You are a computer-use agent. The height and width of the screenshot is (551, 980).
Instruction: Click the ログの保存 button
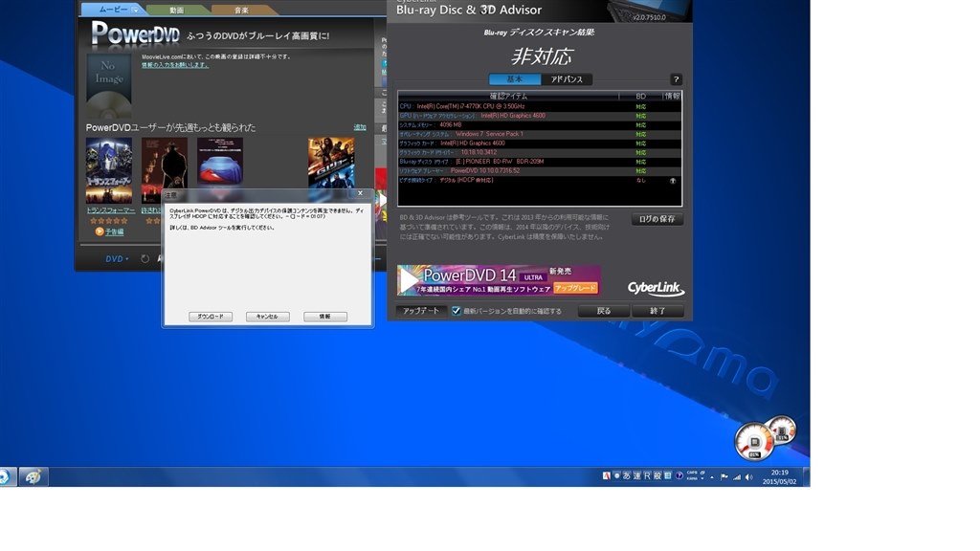point(657,219)
